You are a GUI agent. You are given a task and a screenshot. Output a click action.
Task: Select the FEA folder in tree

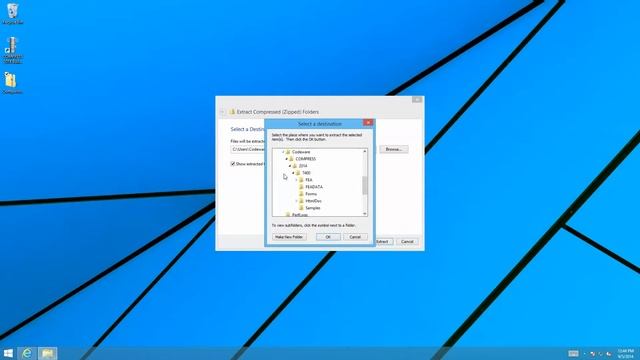(x=309, y=180)
